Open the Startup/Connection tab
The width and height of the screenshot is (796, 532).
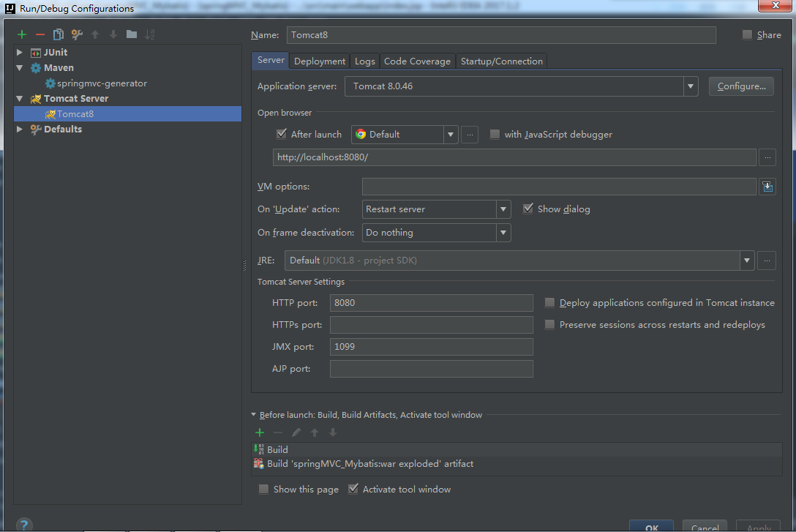point(501,61)
